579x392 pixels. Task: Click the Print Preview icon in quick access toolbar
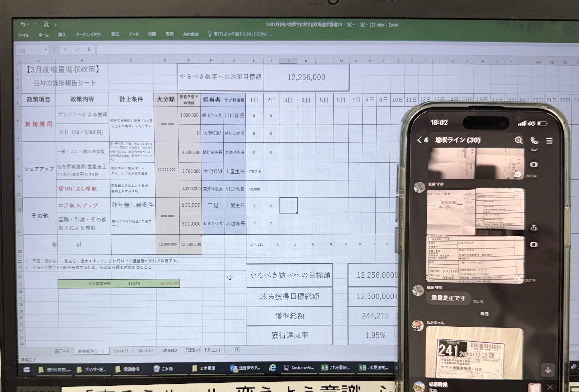[46, 24]
